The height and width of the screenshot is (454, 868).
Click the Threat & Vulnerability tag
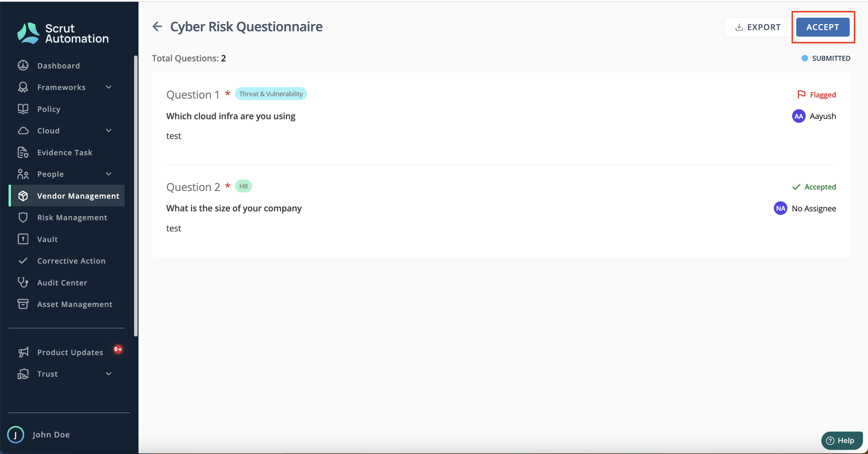coord(271,94)
